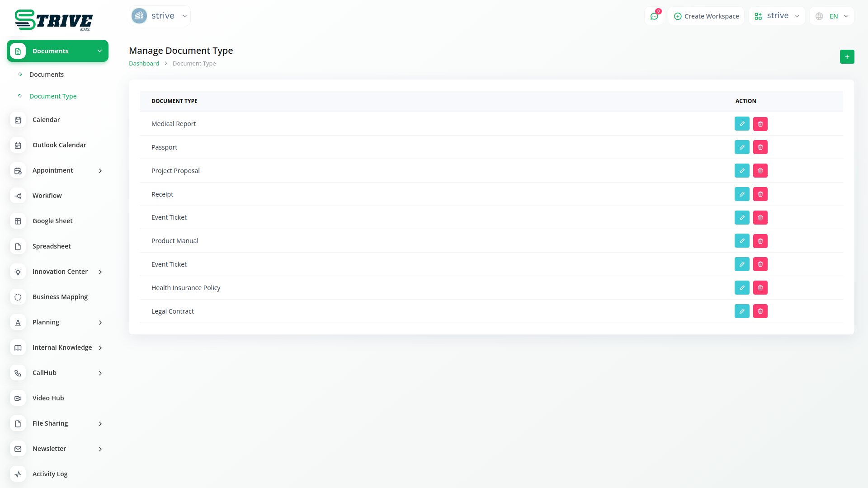Screen dimensions: 868x488
Task: Follow the Dashboard breadcrumb link
Action: click(x=144, y=64)
